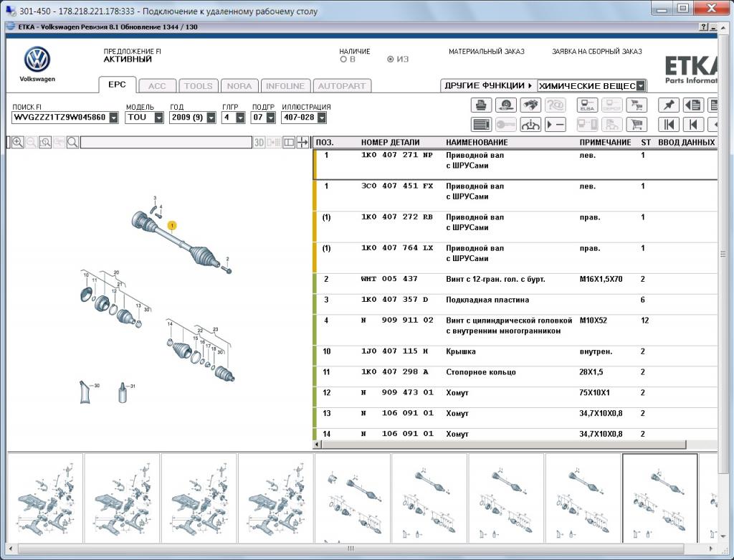Click the zoom-to-region magnifier icon
734x560 pixels.
click(x=45, y=143)
